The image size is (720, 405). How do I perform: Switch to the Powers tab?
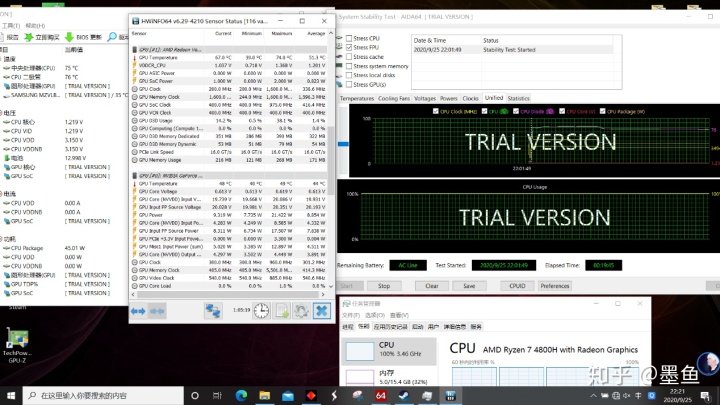tap(449, 98)
